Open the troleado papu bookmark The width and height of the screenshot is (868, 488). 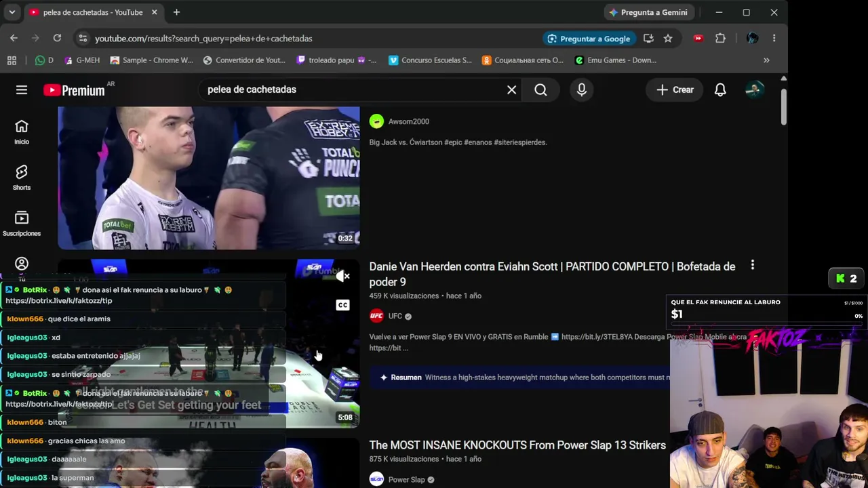click(336, 60)
